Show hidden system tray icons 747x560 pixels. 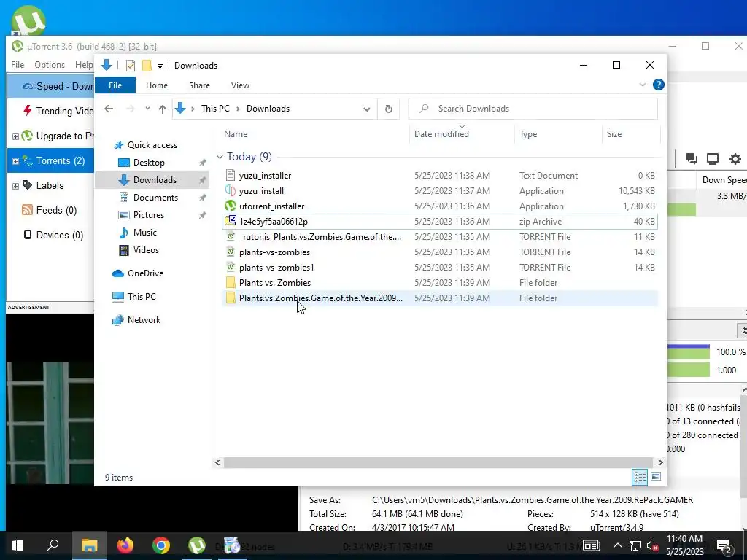point(617,545)
